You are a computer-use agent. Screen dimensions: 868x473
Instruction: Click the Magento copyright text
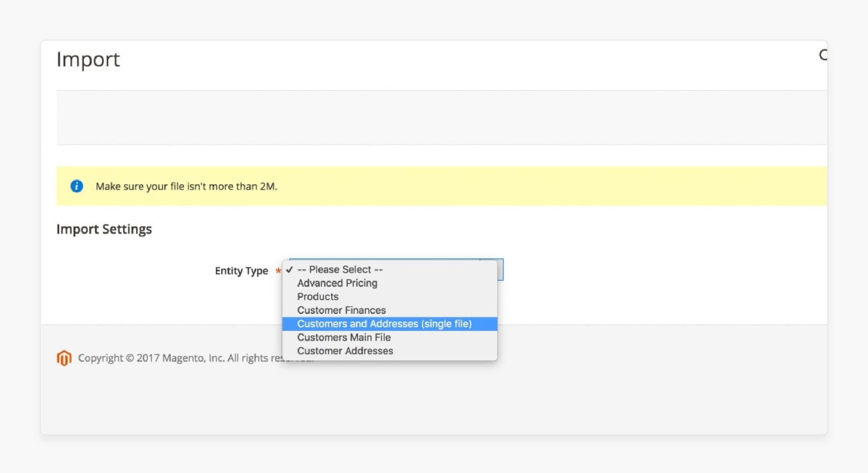tap(196, 358)
